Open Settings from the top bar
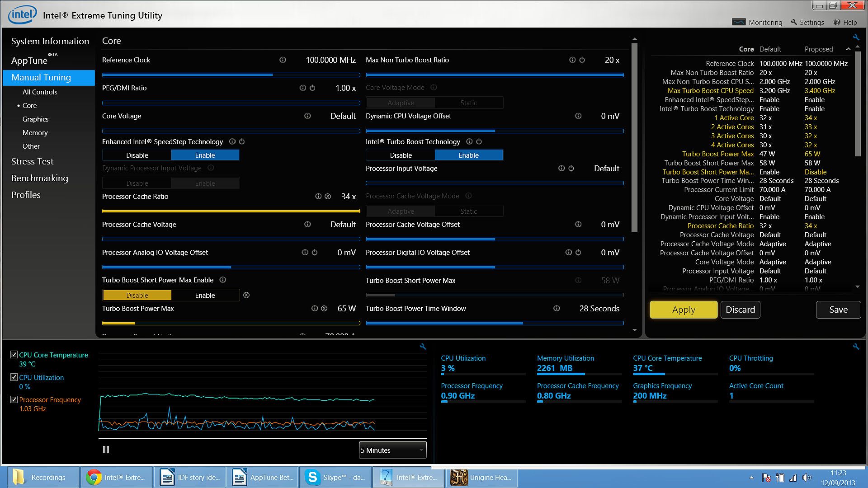This screenshot has height=488, width=868. 807,22
